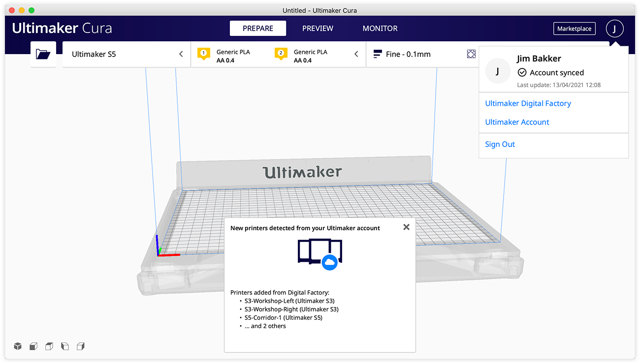Expand the material configuration chevron
Screen dimensions: 640x364
pos(356,54)
